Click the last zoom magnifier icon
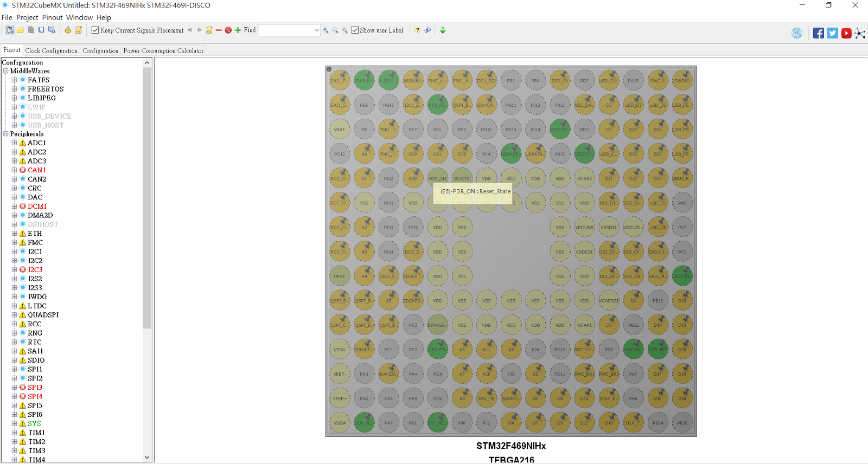The width and height of the screenshot is (868, 464). 344,30
